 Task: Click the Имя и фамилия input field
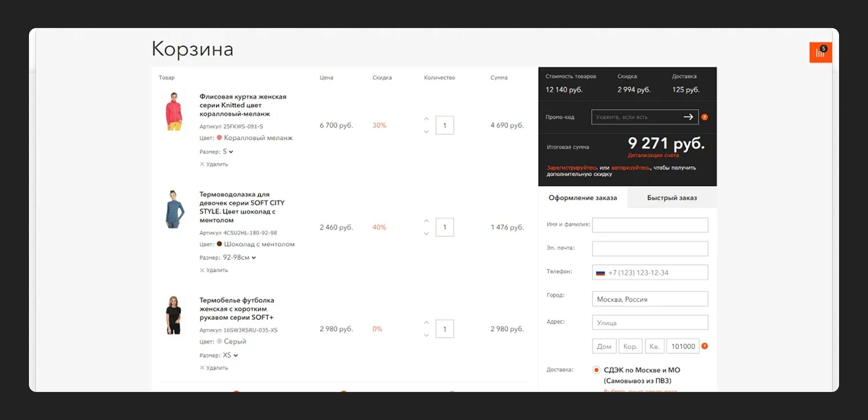[650, 225]
